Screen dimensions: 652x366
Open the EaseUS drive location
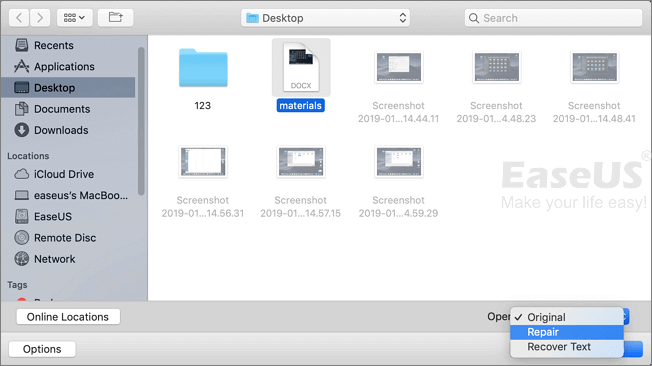(68, 216)
